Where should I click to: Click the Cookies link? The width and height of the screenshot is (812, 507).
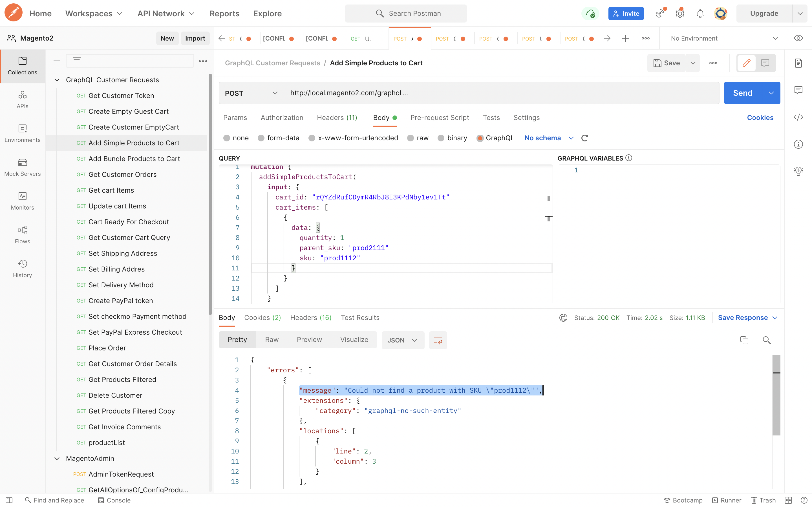coord(760,118)
